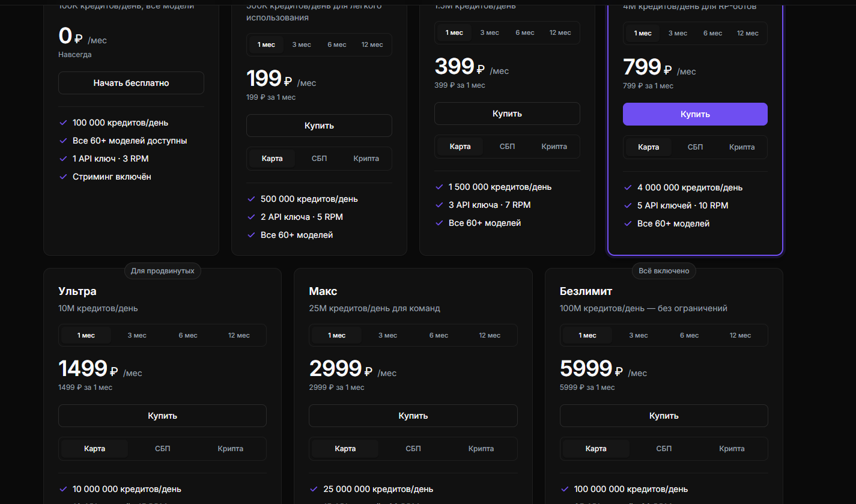Screen dimensions: 856x504
Task: Select СБП payment on the 199 ₽ plan
Action: click(x=319, y=159)
